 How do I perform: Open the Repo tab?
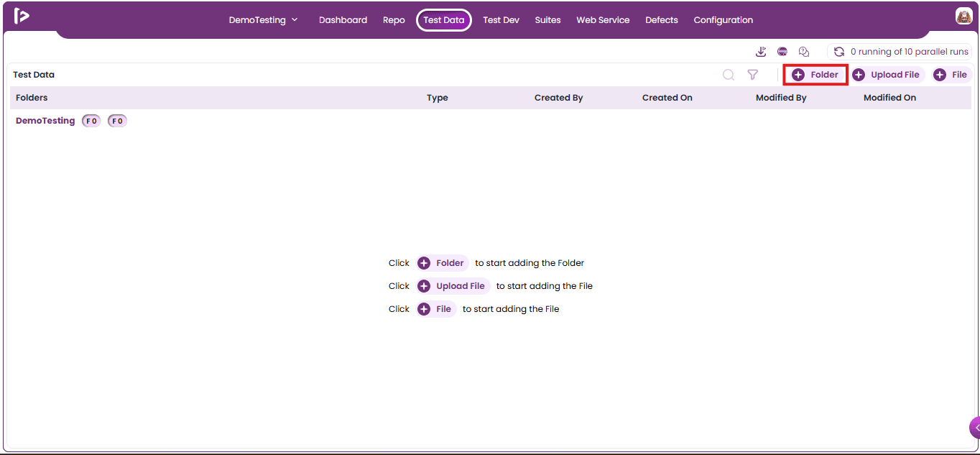click(x=394, y=20)
